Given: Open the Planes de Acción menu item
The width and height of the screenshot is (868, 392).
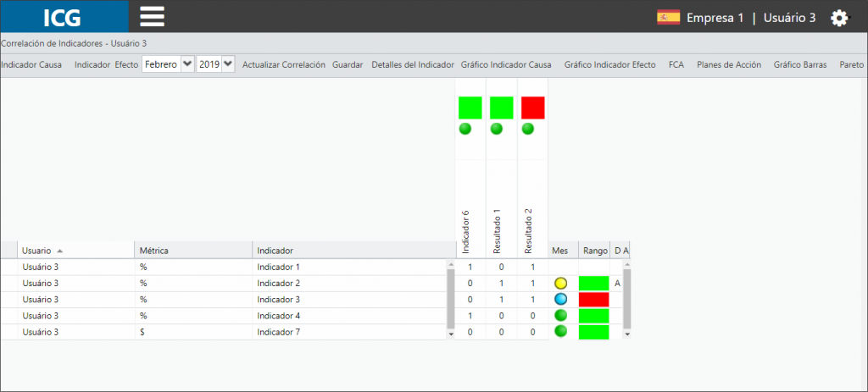Looking at the screenshot, I should point(728,64).
